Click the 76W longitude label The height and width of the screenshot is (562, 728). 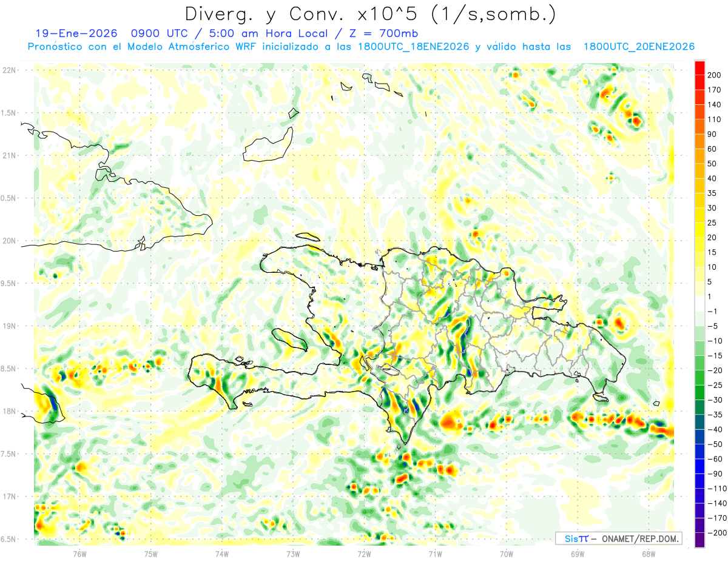pos(79,553)
